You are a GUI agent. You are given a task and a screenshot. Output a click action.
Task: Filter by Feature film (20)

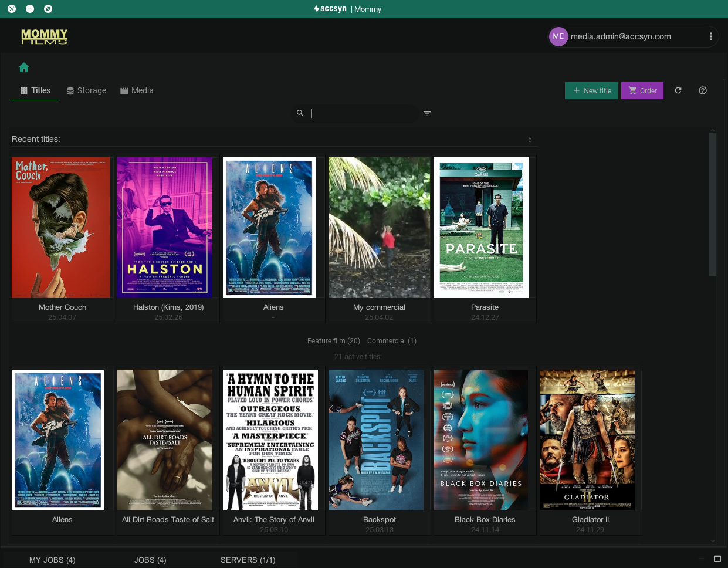334,341
